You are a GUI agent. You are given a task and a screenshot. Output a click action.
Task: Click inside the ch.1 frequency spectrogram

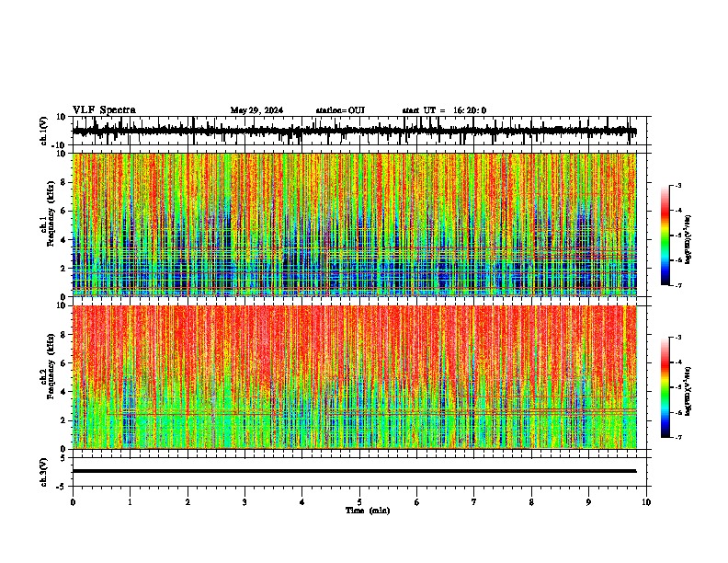[x=355, y=224]
